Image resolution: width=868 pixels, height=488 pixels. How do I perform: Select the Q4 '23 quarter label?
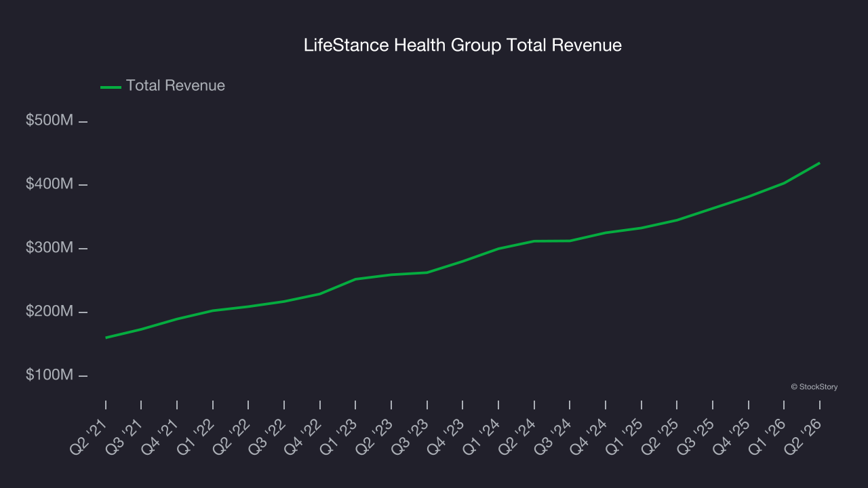point(446,436)
